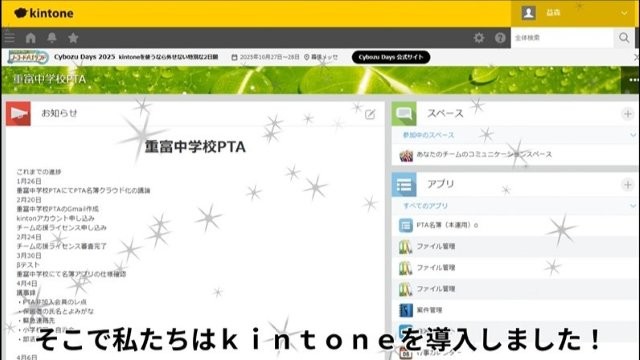Open the first ファイル管理 app

click(436, 247)
